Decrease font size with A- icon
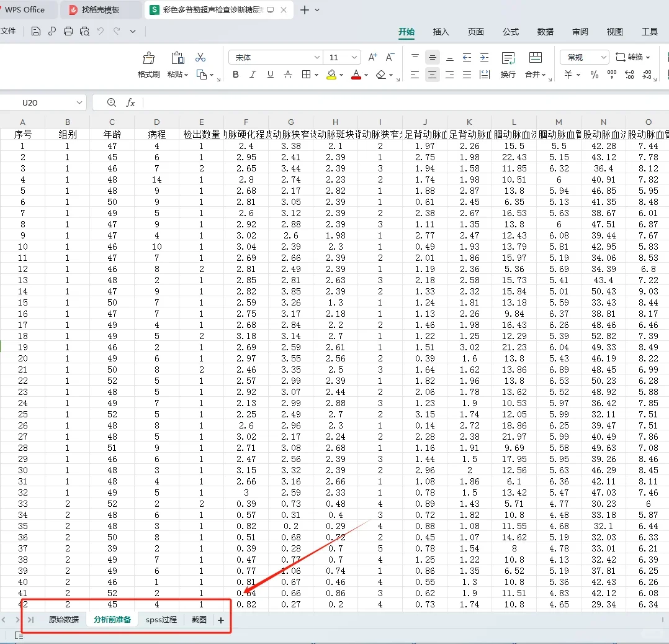The image size is (669, 644). [x=390, y=57]
